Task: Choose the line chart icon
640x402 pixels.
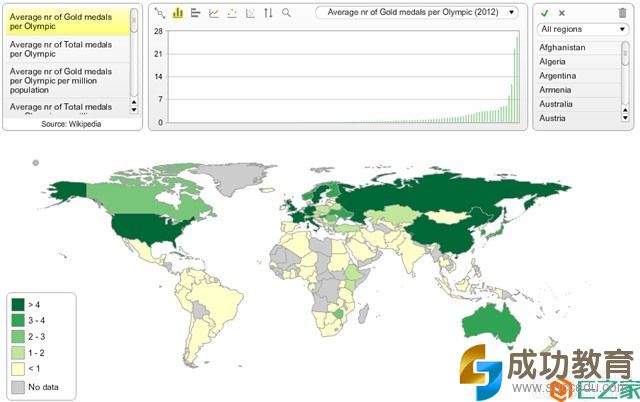Action: click(214, 13)
